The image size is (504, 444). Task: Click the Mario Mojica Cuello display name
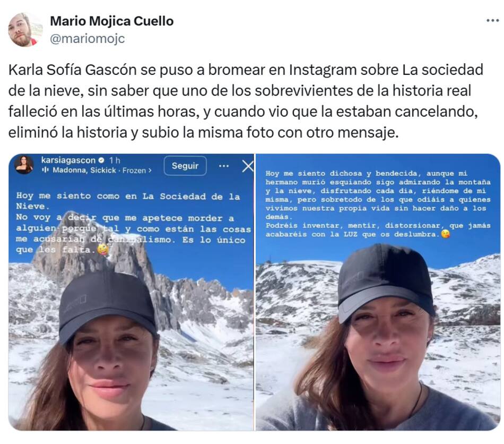tap(112, 21)
